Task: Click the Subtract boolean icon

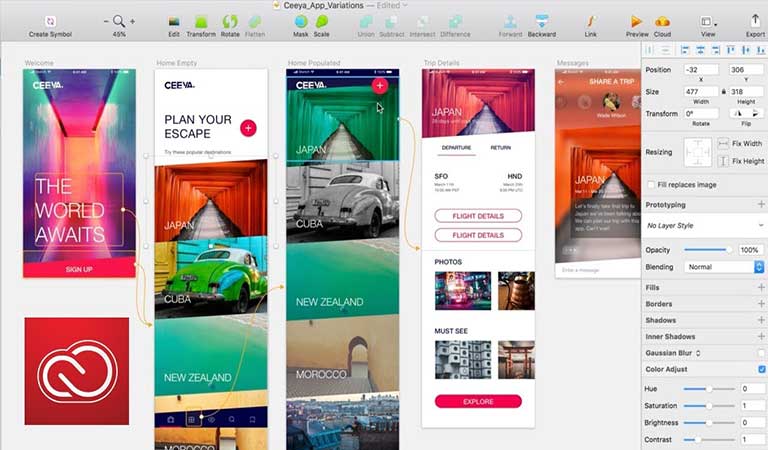Action: click(392, 22)
